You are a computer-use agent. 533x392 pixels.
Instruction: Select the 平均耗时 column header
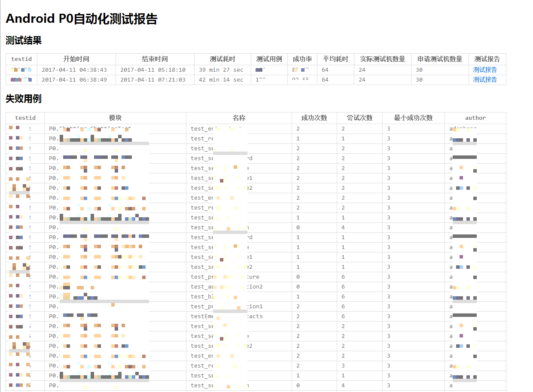click(335, 59)
